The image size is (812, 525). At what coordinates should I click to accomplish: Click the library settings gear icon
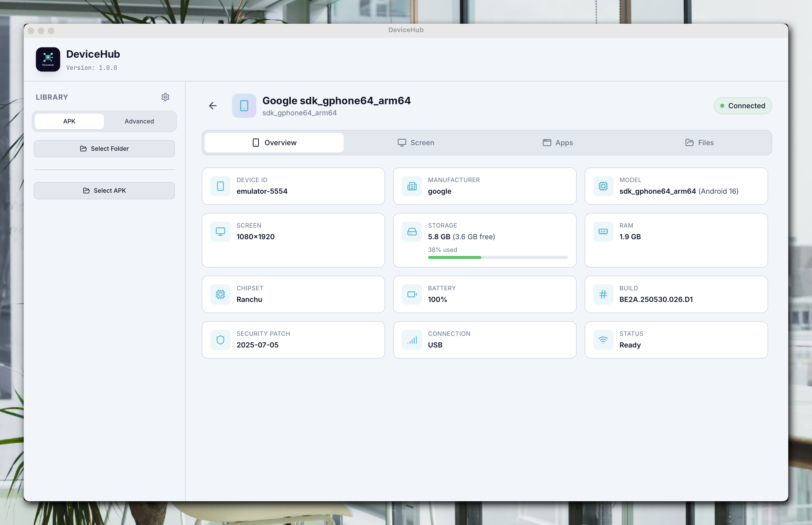(x=165, y=97)
